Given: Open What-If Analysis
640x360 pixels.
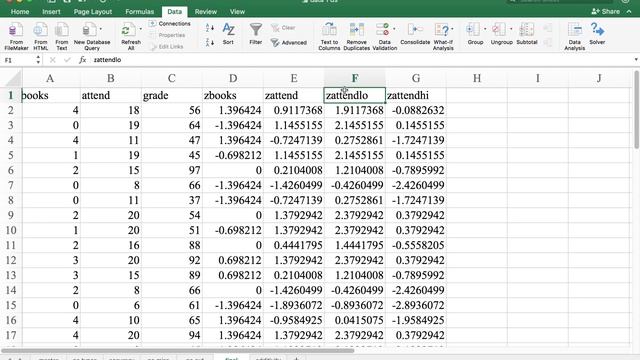Looking at the screenshot, I should coord(443,36).
